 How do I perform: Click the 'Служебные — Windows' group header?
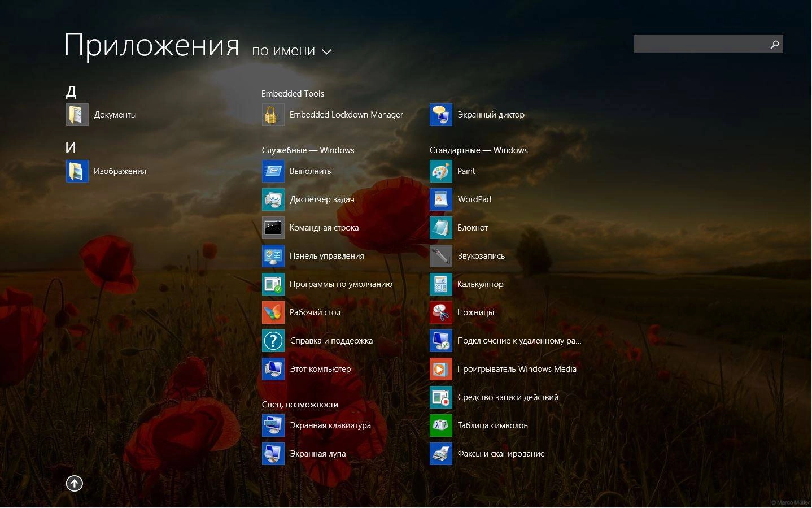[x=308, y=150]
